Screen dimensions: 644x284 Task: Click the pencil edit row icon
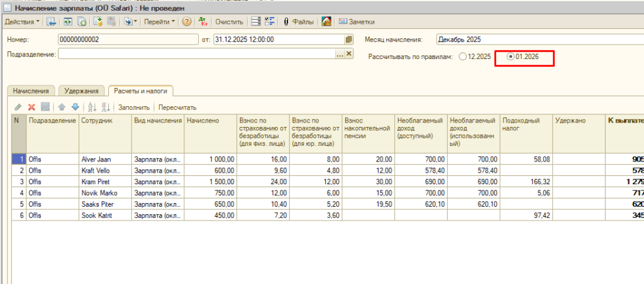(x=18, y=107)
